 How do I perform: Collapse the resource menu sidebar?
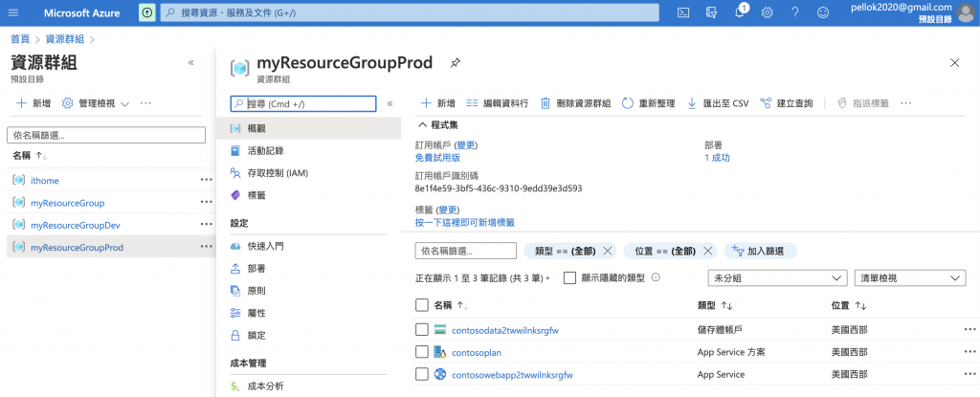coord(390,103)
